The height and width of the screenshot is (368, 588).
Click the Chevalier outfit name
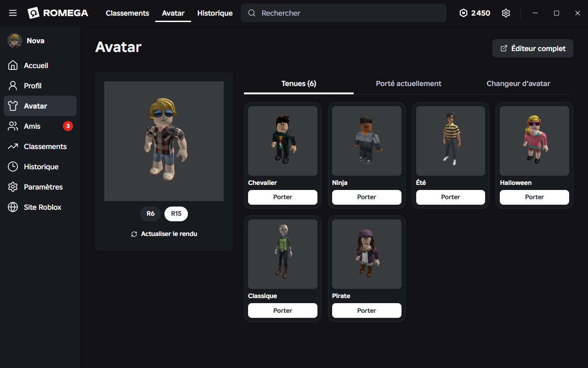click(x=262, y=183)
